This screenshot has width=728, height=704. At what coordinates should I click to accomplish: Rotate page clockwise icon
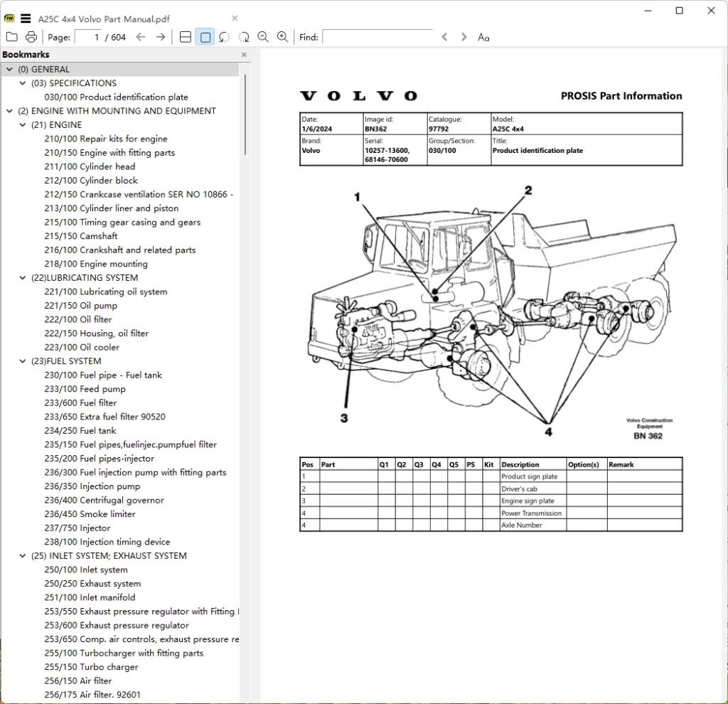click(244, 37)
